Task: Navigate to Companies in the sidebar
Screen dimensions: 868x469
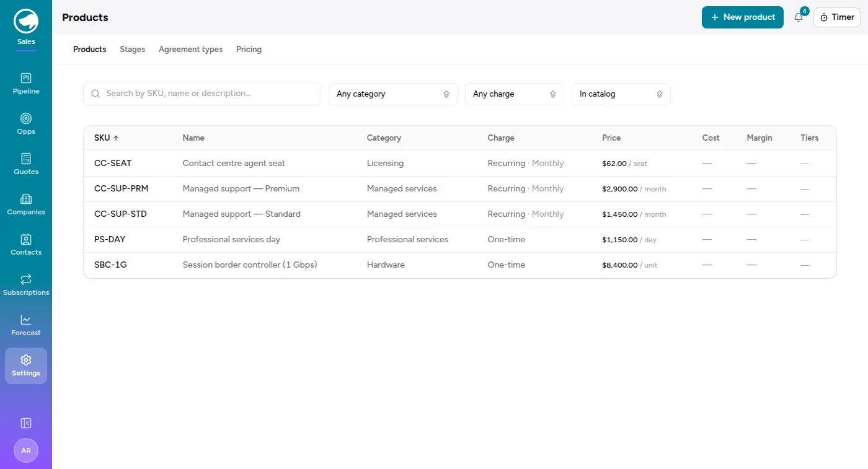Action: tap(26, 204)
